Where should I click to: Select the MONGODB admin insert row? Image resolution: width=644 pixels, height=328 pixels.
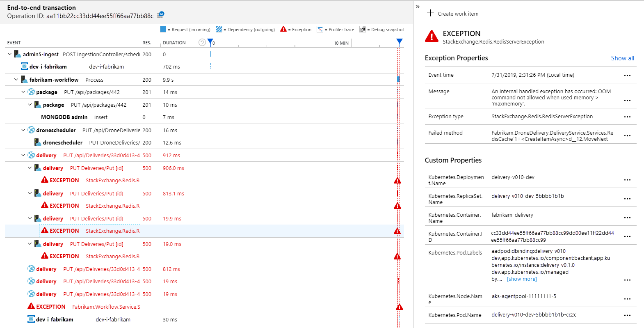tap(204, 117)
